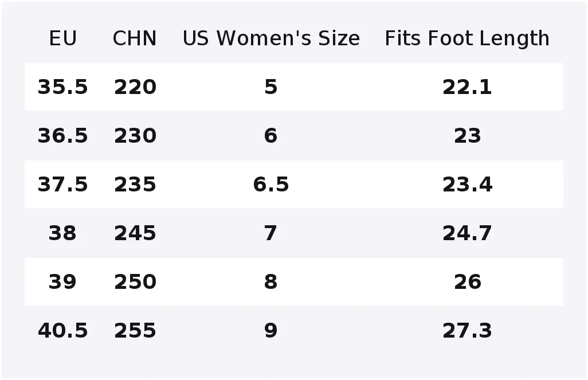
Task: Click the EU column header
Action: point(62,38)
